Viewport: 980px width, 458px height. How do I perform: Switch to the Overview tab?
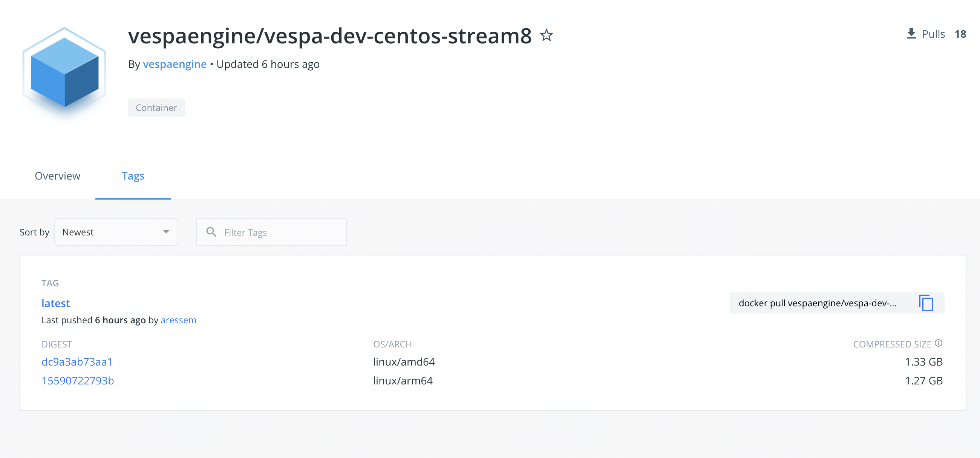pos(57,176)
